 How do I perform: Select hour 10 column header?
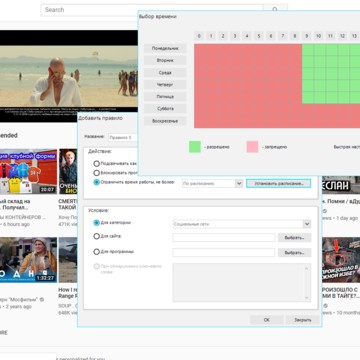coord(319,36)
